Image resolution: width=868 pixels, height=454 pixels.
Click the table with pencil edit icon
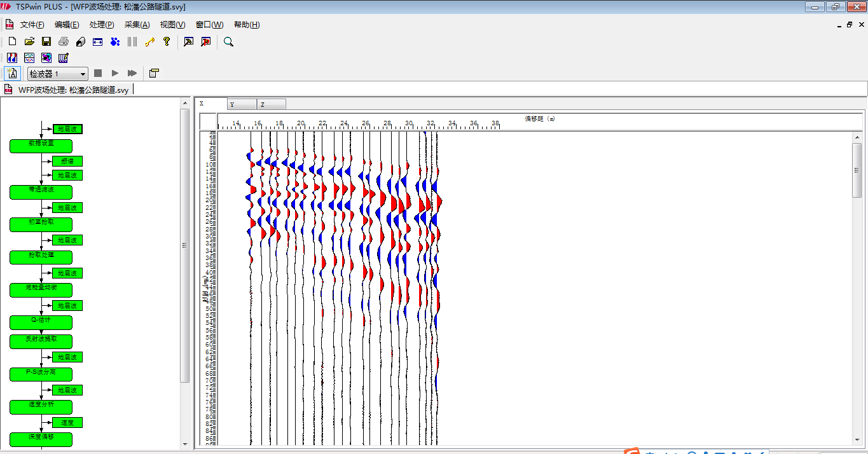64,58
